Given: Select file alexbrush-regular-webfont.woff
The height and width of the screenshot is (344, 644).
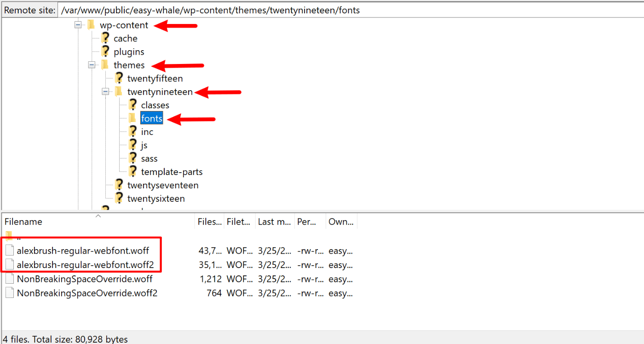Looking at the screenshot, I should (x=83, y=251).
